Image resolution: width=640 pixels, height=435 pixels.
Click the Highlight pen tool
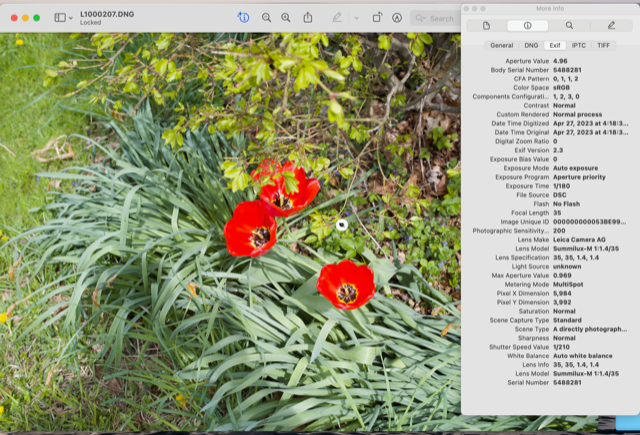(337, 17)
